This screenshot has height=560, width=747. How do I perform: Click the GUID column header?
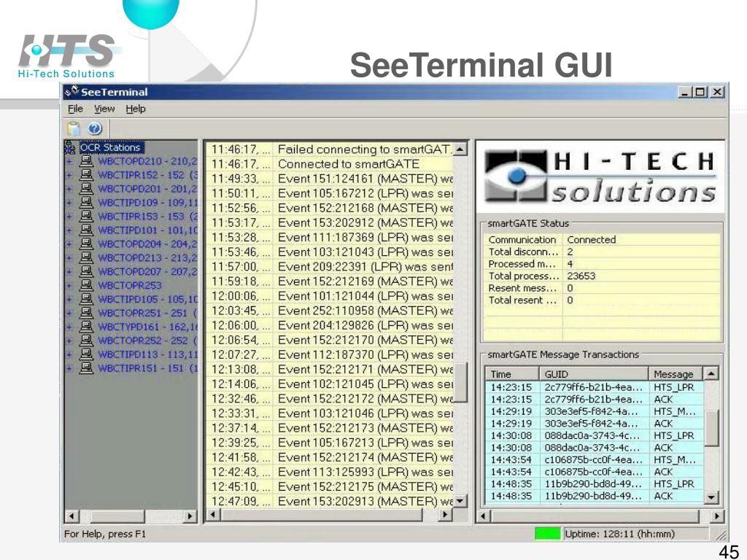(x=594, y=374)
